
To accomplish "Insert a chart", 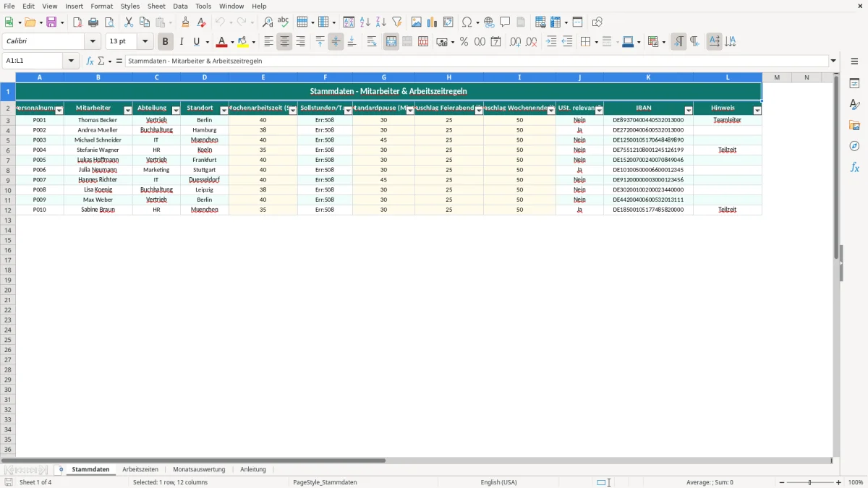I will (433, 22).
